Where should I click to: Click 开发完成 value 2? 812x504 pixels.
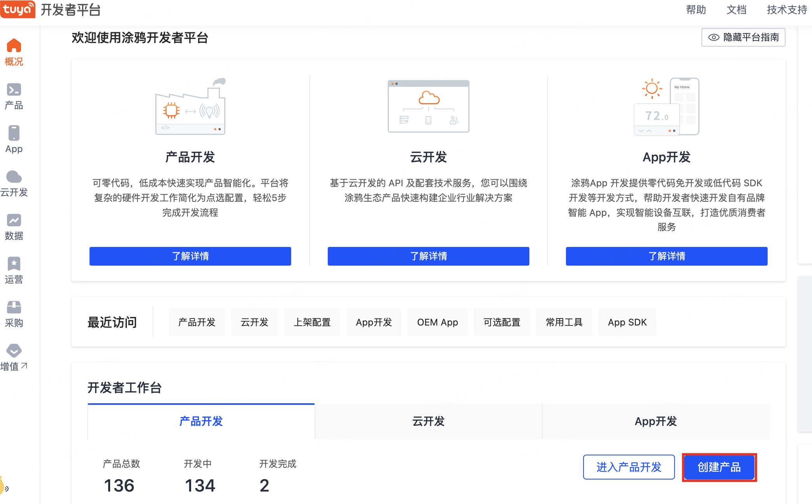click(265, 486)
